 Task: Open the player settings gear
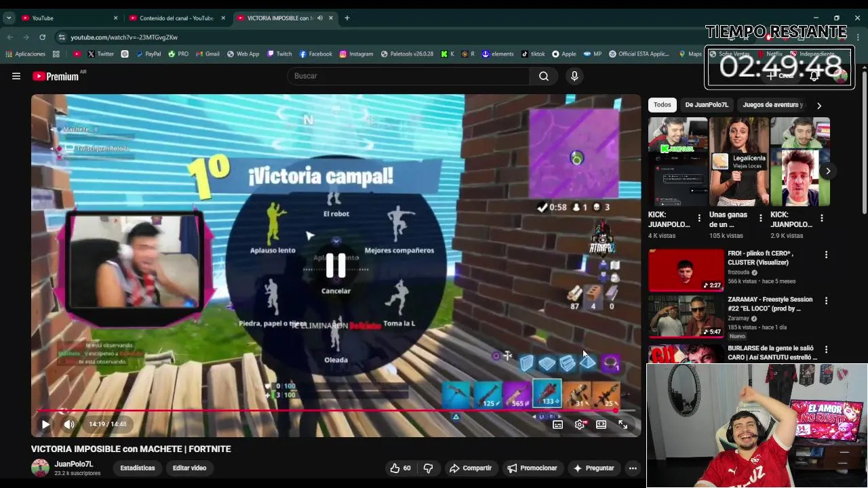point(580,424)
